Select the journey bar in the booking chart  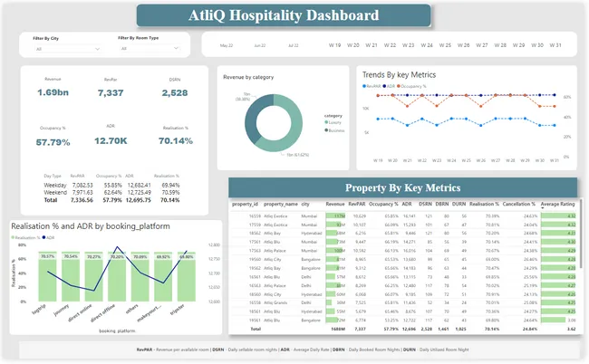click(71, 276)
